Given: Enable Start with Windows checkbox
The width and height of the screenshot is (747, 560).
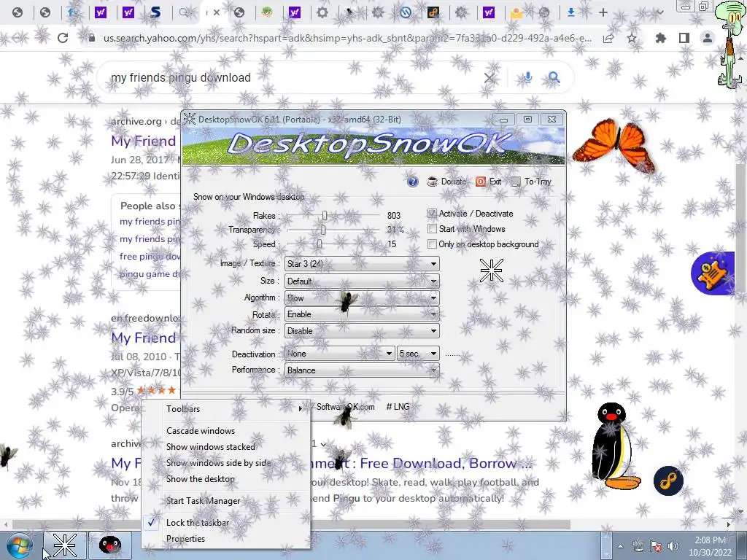Looking at the screenshot, I should click(x=432, y=228).
